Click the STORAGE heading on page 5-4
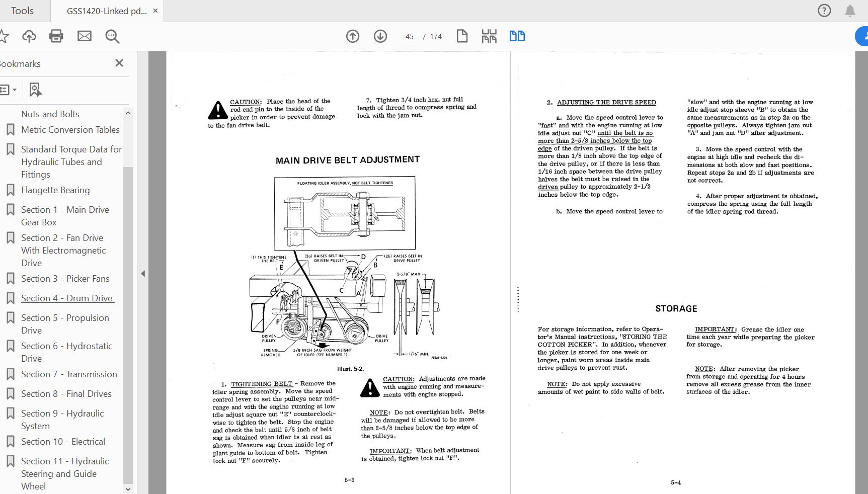Viewport: 868px width, 494px height. [x=676, y=308]
